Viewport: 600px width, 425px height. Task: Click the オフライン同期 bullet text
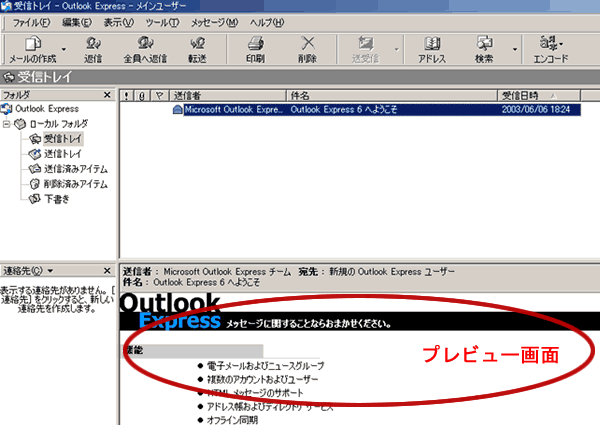[x=232, y=420]
